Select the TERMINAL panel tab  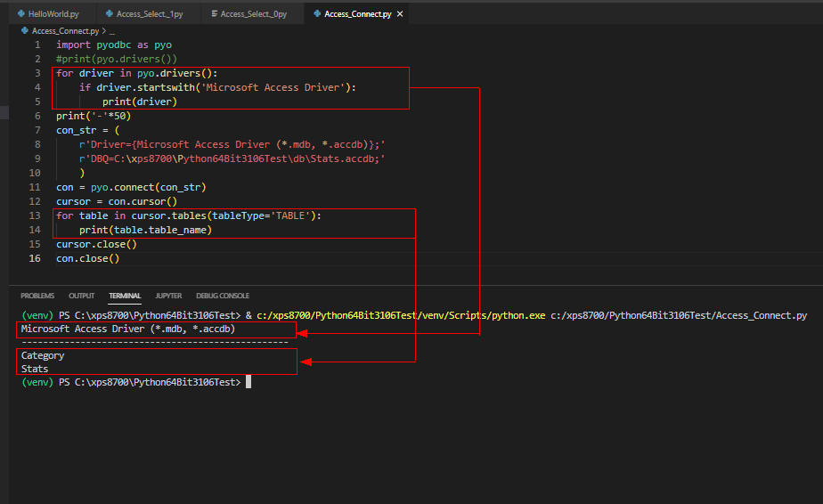click(x=125, y=296)
